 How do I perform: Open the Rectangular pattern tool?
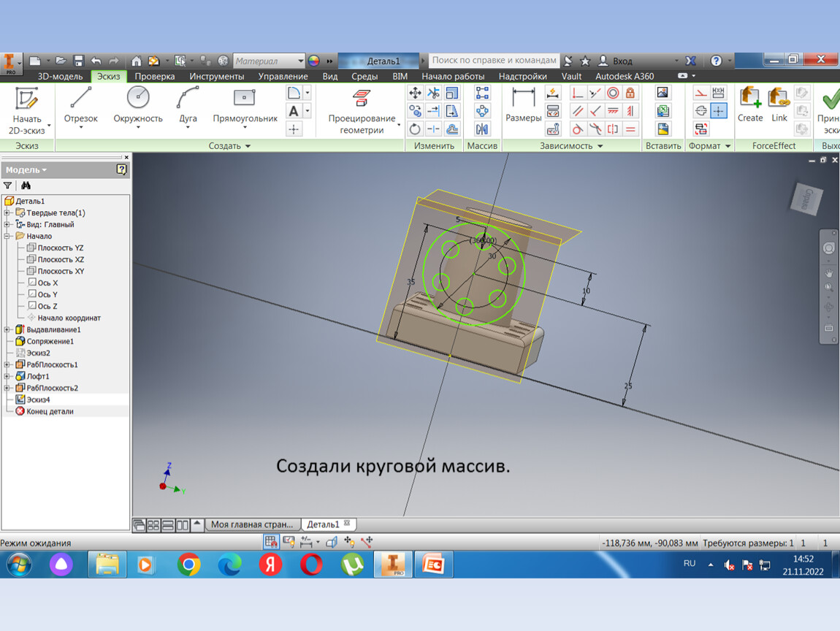click(482, 93)
